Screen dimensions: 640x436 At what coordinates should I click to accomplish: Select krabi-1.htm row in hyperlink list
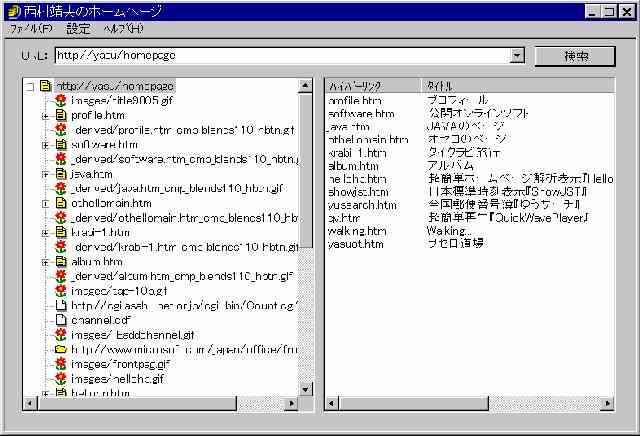coord(357,153)
